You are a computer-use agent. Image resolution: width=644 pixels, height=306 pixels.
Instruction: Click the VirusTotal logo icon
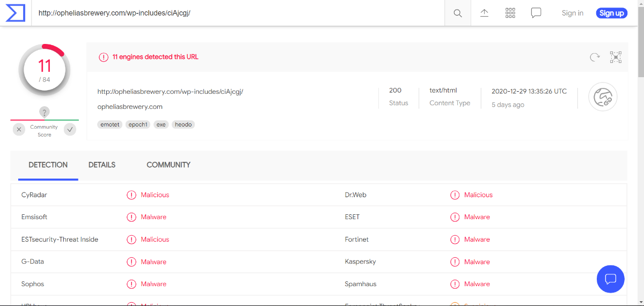pos(15,13)
